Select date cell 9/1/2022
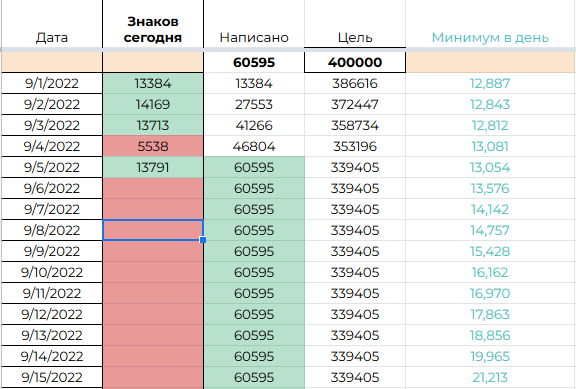Viewport: 576px width, 389px height. click(x=52, y=83)
